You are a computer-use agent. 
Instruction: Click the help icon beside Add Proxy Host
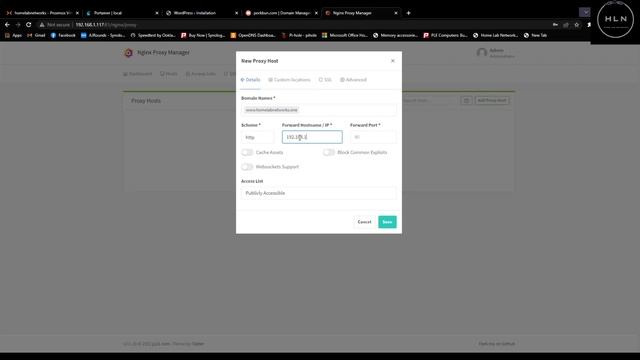(x=466, y=100)
